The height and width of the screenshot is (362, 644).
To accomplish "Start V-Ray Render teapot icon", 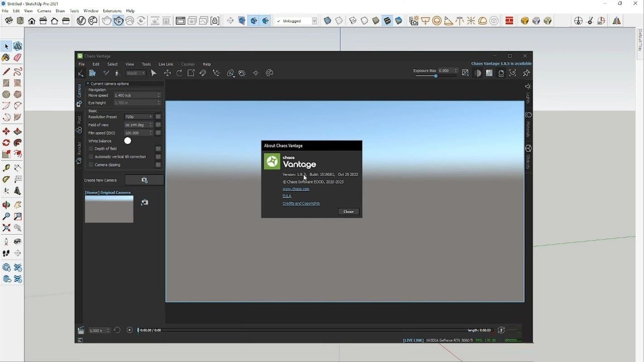I will (x=107, y=21).
